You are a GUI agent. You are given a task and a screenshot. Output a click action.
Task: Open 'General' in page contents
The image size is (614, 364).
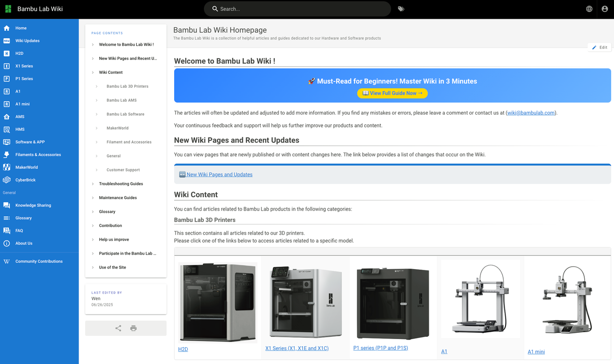[114, 156]
